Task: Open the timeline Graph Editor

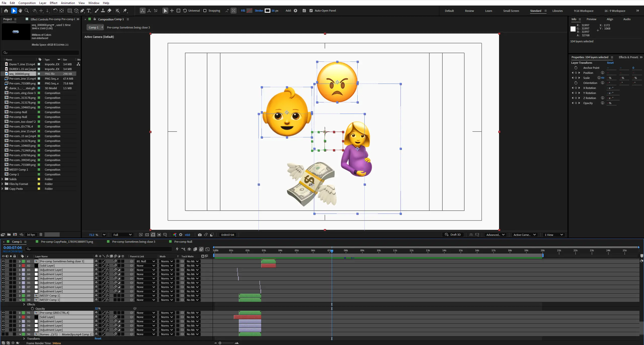Action: pyautogui.click(x=207, y=249)
